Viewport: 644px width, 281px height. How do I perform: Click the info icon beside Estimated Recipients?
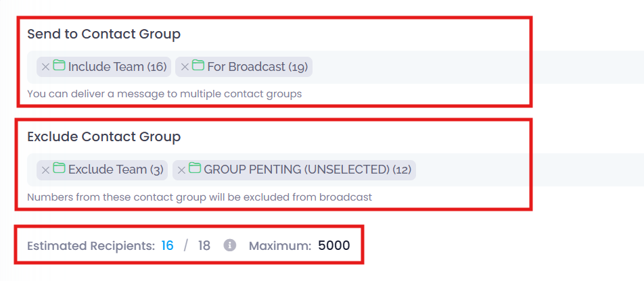click(x=230, y=245)
